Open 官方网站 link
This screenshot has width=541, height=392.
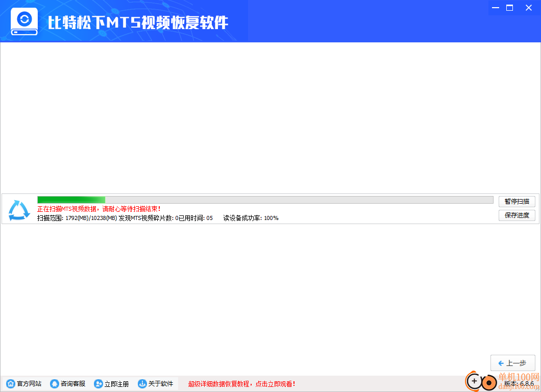point(24,384)
